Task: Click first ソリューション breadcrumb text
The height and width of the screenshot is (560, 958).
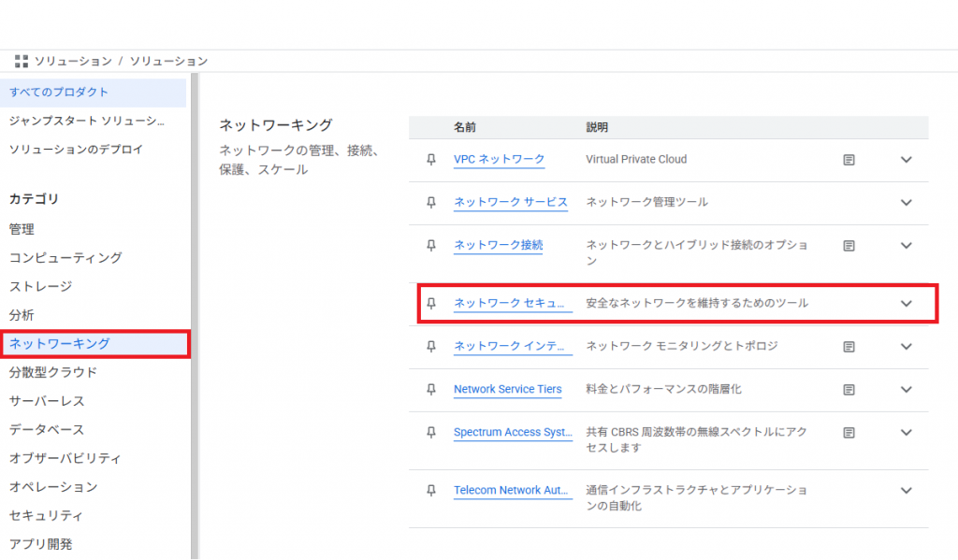Action: click(x=73, y=61)
